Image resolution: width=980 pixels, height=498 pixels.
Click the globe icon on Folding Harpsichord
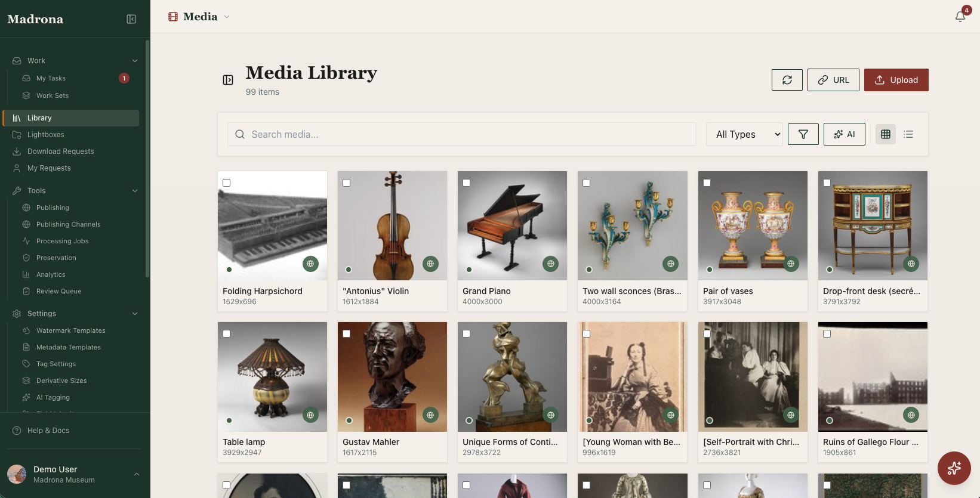coord(310,264)
